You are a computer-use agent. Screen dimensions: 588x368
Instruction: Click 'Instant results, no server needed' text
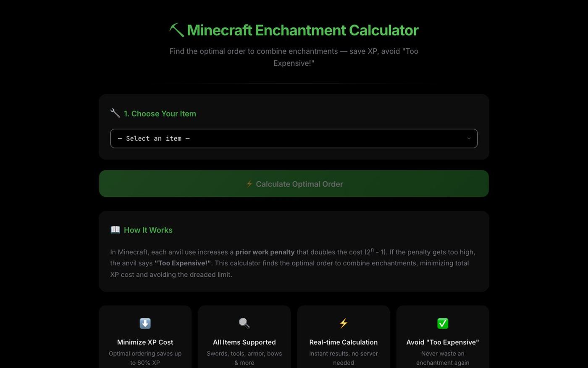pyautogui.click(x=343, y=358)
